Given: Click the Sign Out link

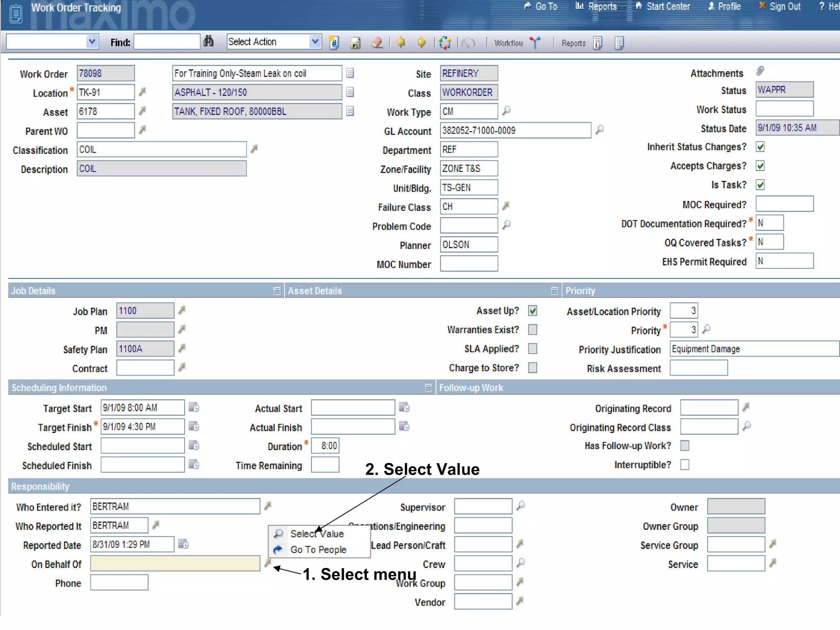Looking at the screenshot, I should point(784,7).
